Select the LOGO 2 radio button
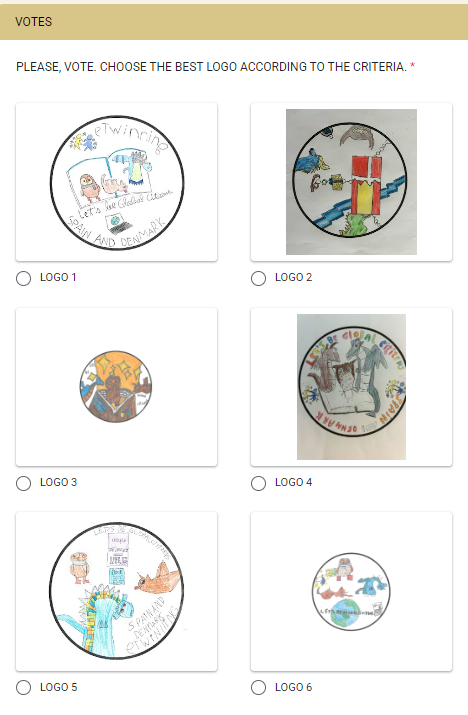This screenshot has height=715, width=468. (258, 278)
